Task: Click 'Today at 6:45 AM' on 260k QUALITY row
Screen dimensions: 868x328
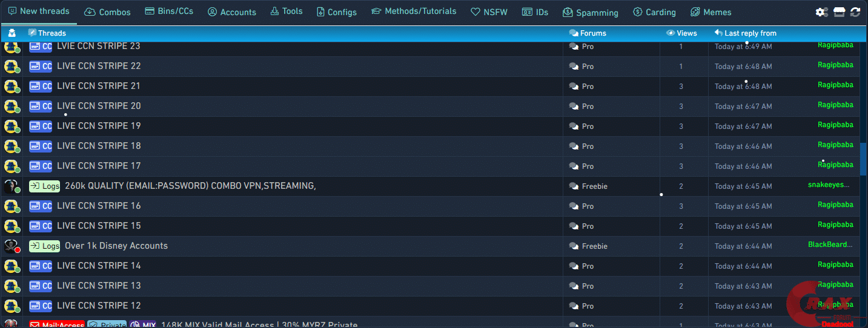Action: [743, 186]
